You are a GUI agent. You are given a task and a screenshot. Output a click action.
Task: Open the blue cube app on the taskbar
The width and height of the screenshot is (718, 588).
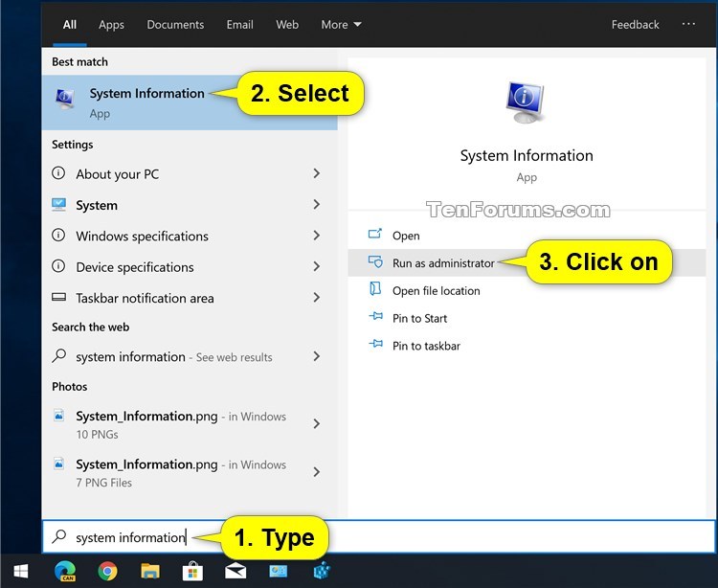(322, 571)
